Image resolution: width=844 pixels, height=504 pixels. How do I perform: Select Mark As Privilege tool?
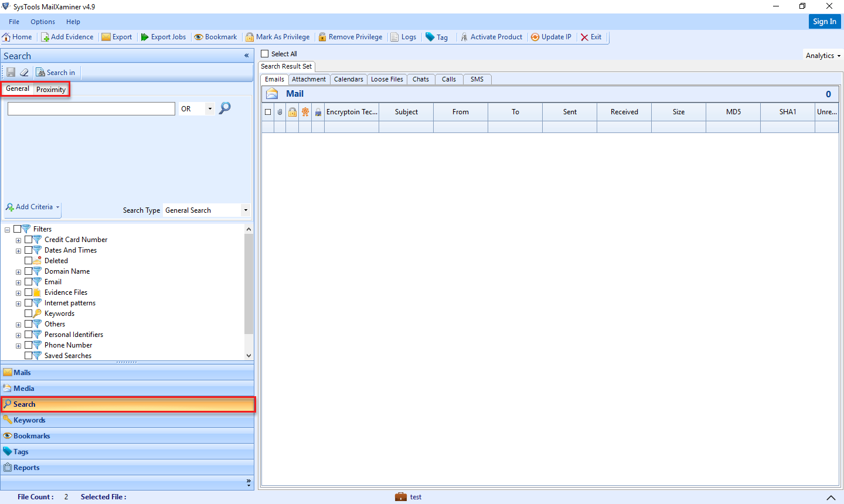tap(278, 37)
